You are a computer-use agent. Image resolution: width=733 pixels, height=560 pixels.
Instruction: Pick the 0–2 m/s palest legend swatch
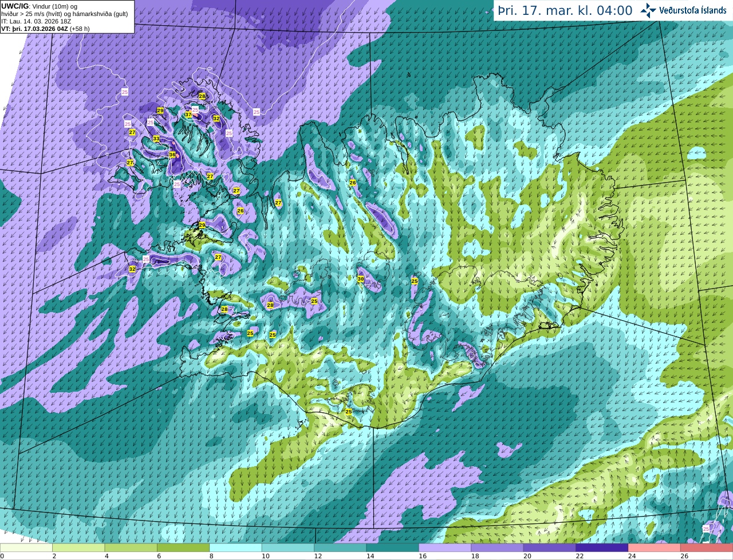[26, 548]
